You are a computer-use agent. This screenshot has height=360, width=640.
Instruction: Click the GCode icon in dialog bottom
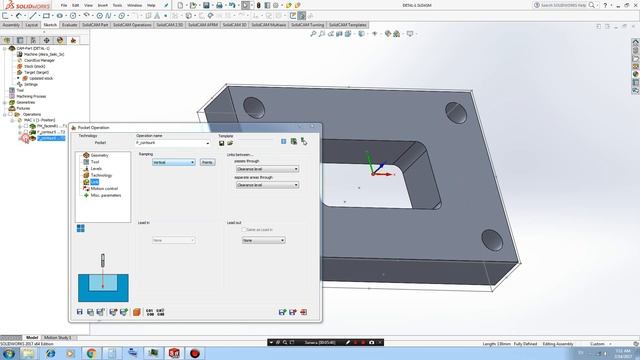point(150,312)
